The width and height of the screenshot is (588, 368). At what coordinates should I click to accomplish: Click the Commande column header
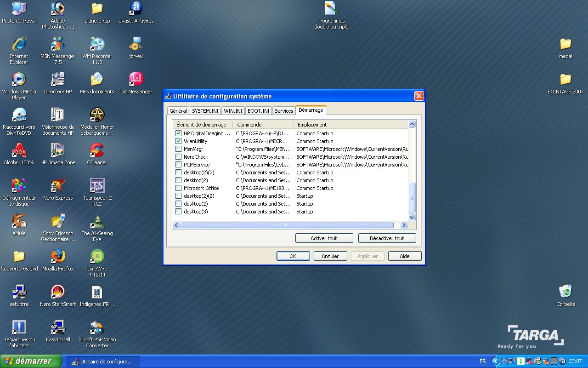(263, 125)
